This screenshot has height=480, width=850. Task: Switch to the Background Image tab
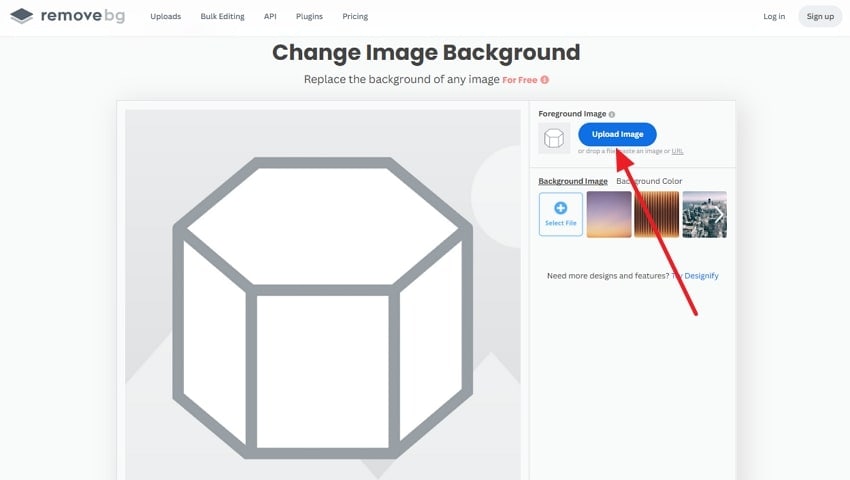point(572,181)
